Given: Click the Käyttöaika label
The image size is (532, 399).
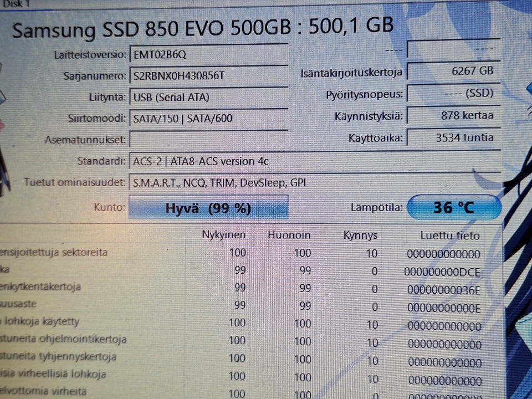Looking at the screenshot, I should click(376, 138).
